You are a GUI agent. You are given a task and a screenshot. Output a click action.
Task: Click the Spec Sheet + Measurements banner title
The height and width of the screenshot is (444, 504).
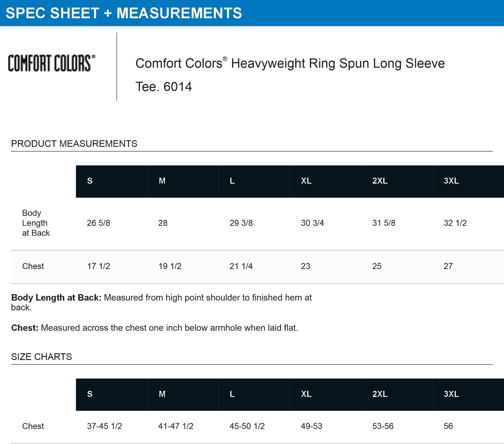click(x=124, y=13)
